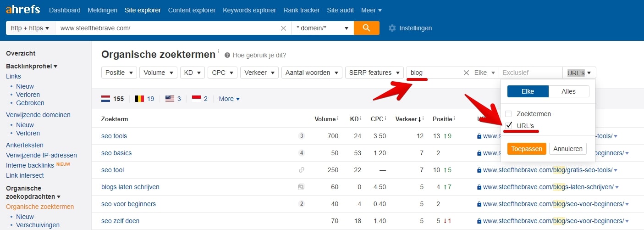The height and width of the screenshot is (230, 644).
Task: Clear the URL field with the X icon
Action: [284, 28]
